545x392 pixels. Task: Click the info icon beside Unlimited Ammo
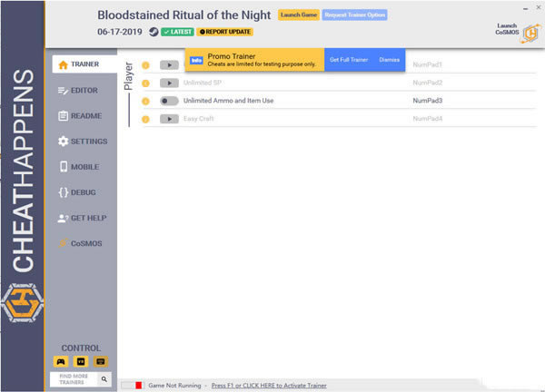pyautogui.click(x=145, y=101)
